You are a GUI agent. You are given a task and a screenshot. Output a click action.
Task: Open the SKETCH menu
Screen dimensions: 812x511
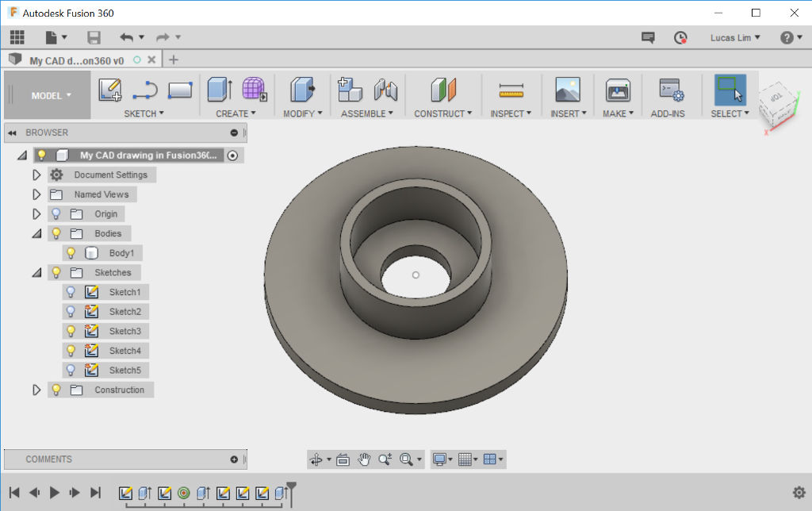144,113
